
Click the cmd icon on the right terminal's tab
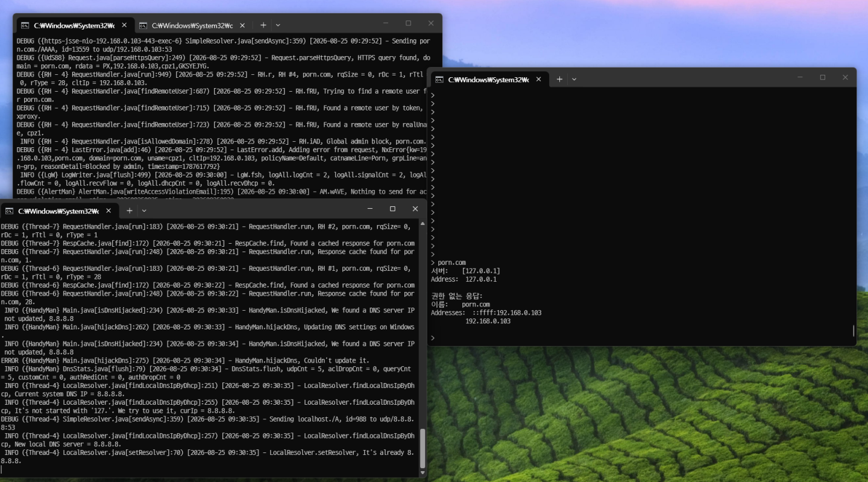(439, 80)
